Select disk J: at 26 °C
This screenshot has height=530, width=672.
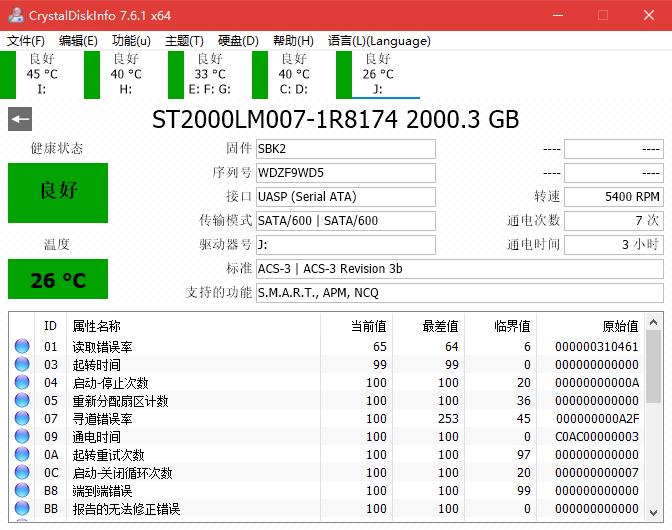pos(378,75)
